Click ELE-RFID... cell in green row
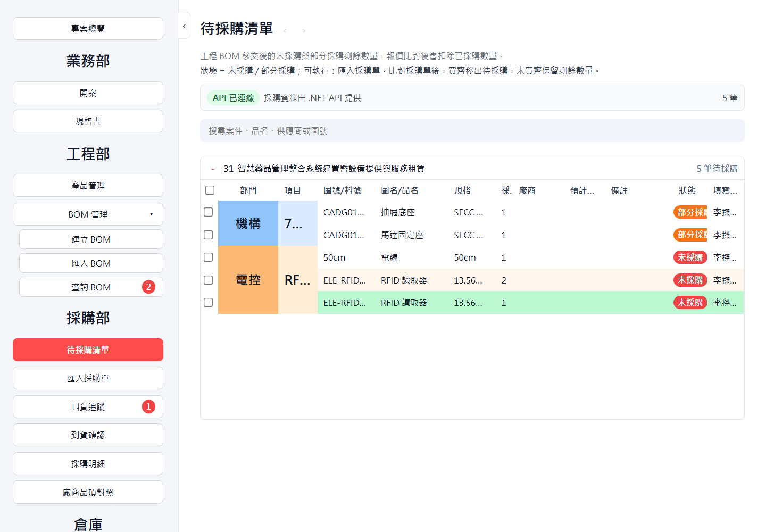 (x=345, y=303)
